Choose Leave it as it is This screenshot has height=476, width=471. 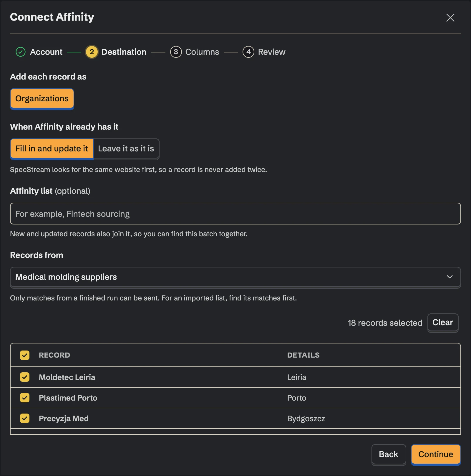(126, 149)
